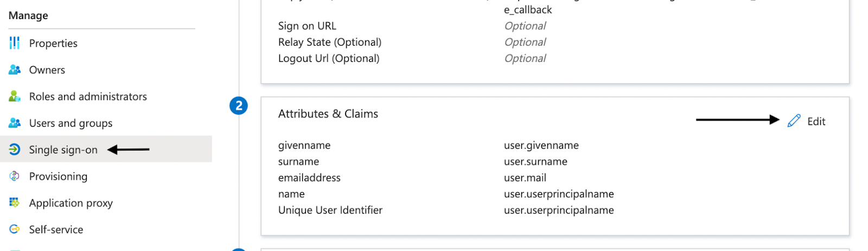Screen dimensions: 868x251
Task: Click the Owners people icon
Action: 15,70
